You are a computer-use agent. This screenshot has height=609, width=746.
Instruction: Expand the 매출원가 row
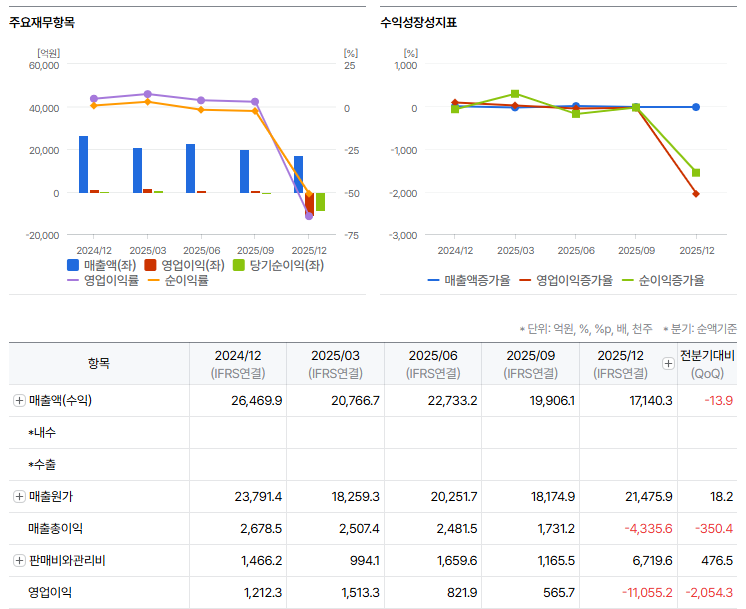19,497
